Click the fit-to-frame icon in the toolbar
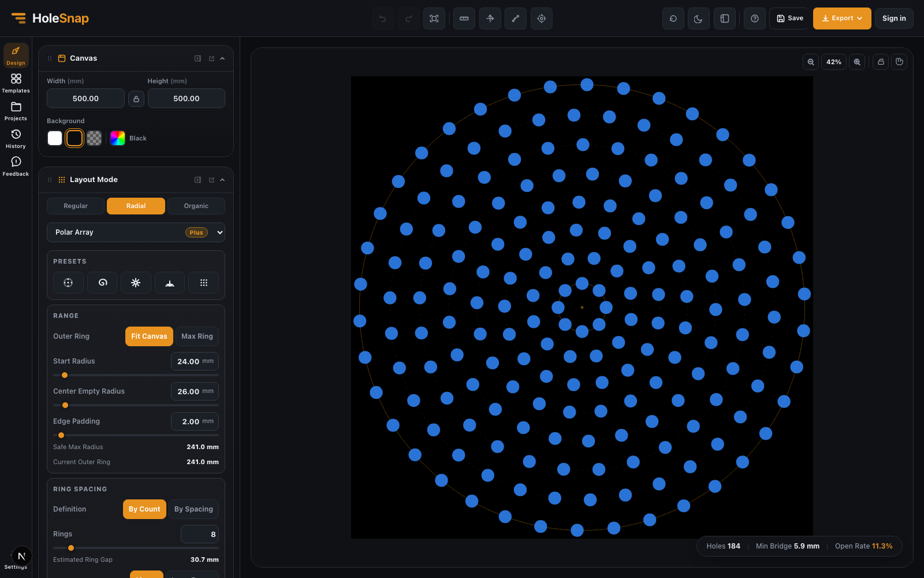Image resolution: width=924 pixels, height=578 pixels. click(434, 18)
